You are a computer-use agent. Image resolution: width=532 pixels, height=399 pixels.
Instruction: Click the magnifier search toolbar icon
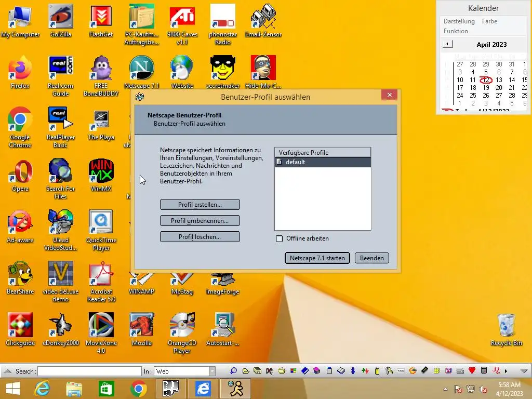click(x=233, y=371)
